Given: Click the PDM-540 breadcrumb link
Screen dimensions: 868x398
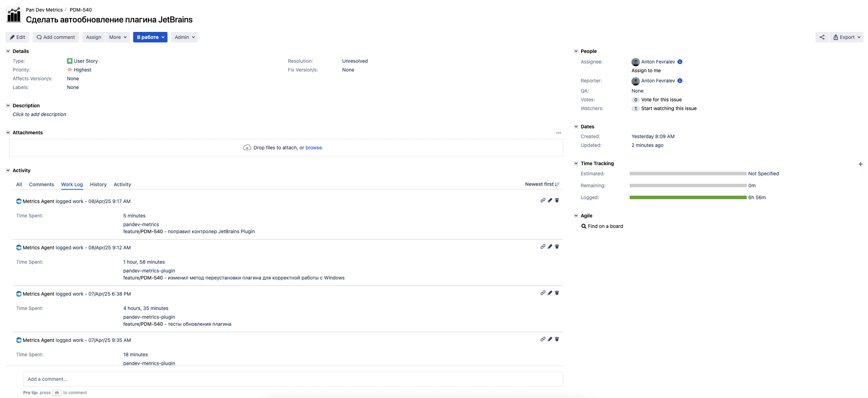Looking at the screenshot, I should [81, 10].
